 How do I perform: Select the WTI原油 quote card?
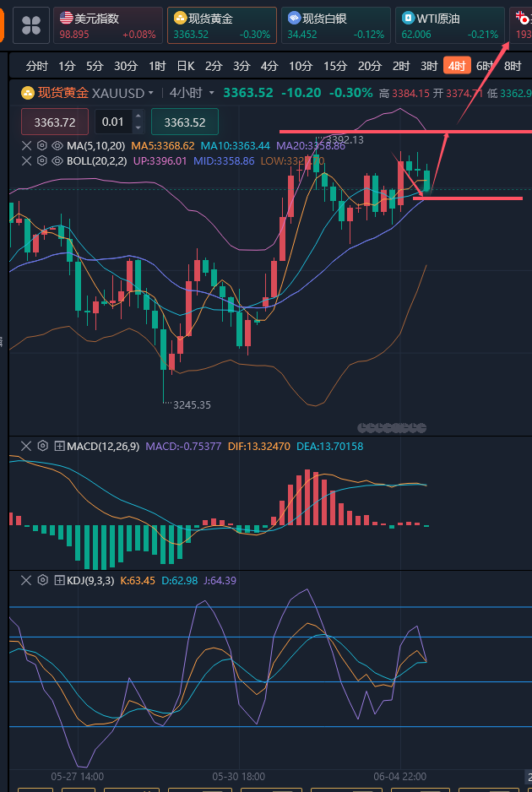(449, 25)
